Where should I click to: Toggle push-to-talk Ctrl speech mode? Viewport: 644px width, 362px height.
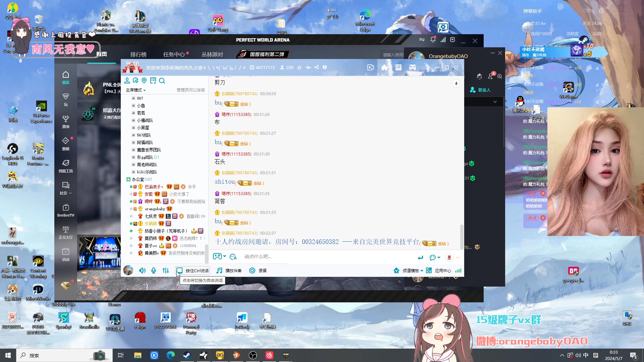click(193, 270)
